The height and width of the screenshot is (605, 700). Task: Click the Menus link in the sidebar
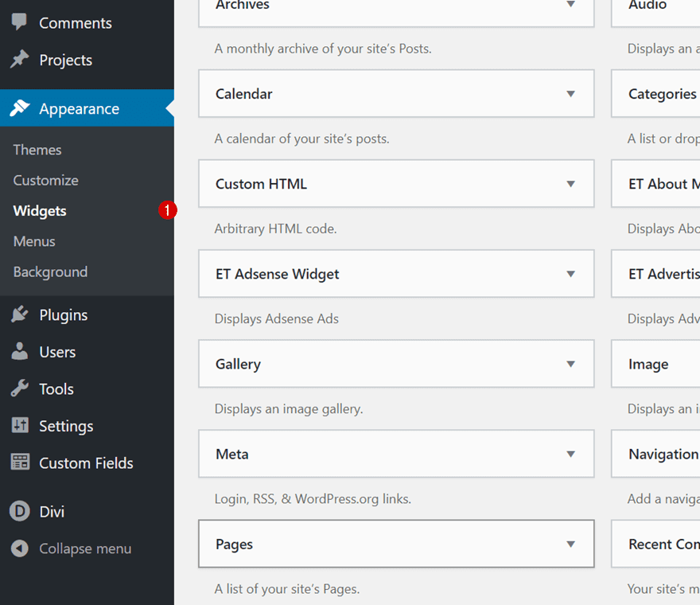pos(34,241)
